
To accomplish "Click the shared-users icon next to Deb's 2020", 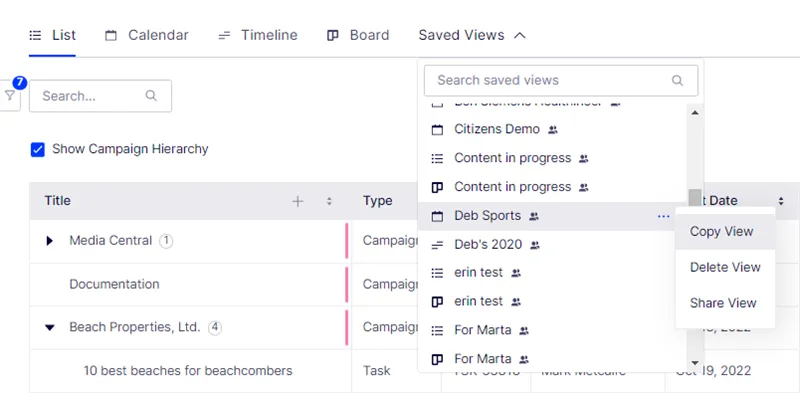I will (x=535, y=245).
